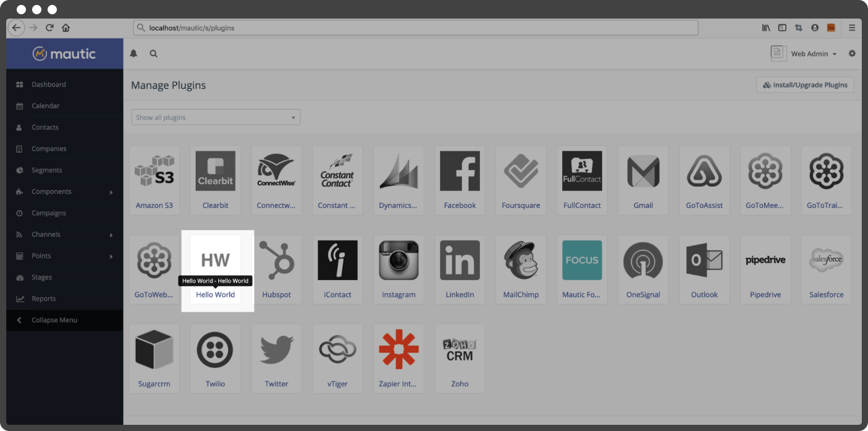
Task: Click the Web Admin avatar image
Action: click(x=778, y=53)
